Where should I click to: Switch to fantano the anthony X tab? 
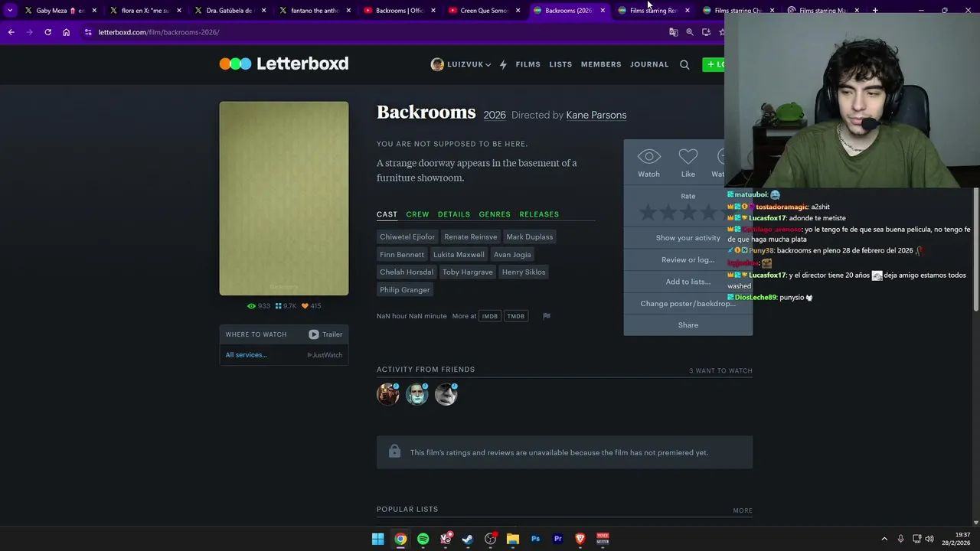point(314,11)
